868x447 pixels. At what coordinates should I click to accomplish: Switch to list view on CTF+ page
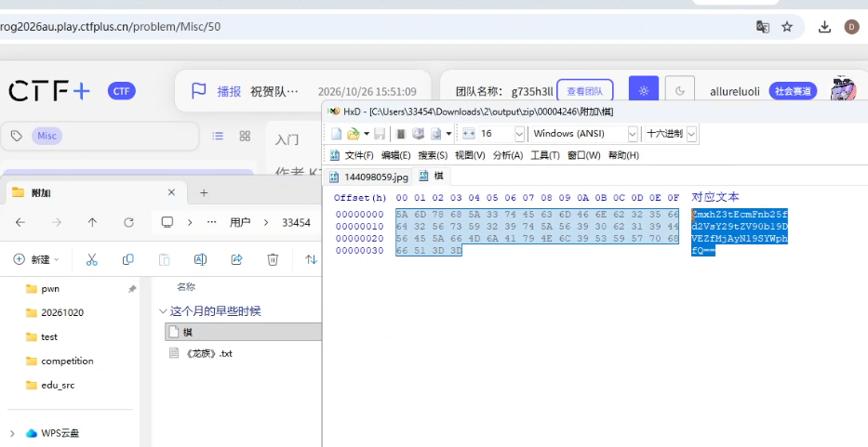[x=218, y=136]
